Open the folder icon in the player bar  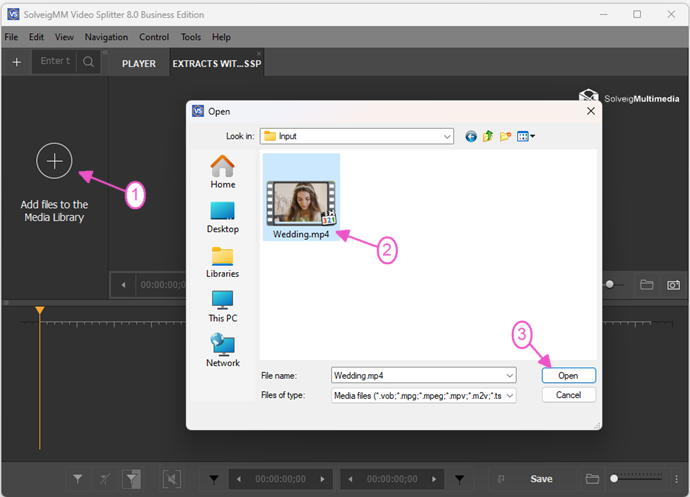[x=646, y=285]
